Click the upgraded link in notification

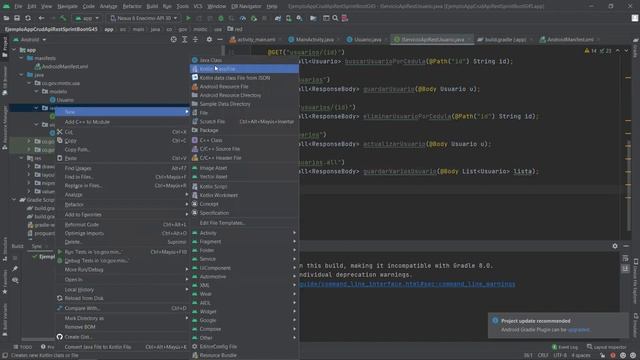click(x=578, y=329)
